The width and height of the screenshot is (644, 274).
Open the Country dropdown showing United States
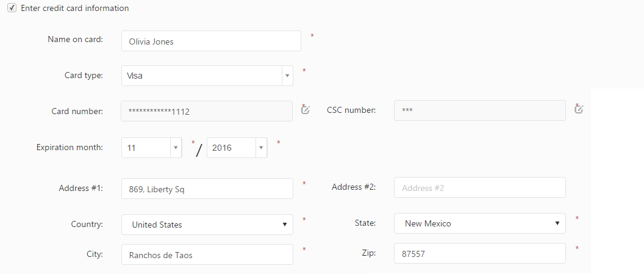(x=207, y=225)
